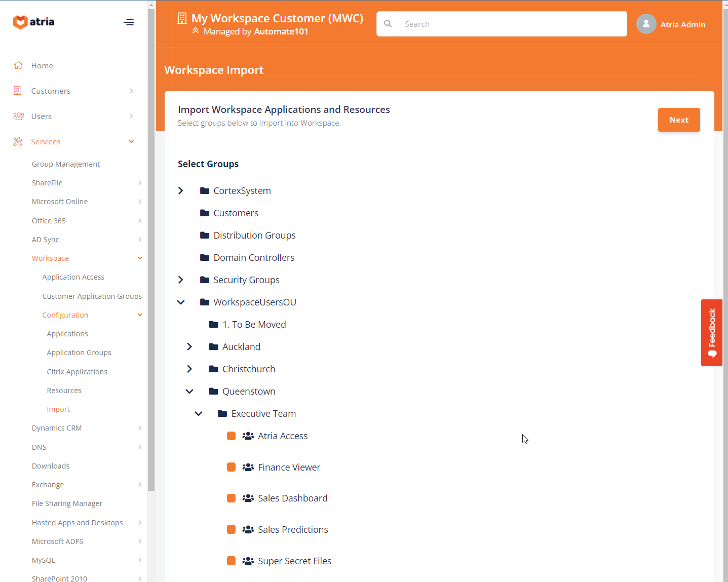Open the Feedback tab
The image size is (728, 582).
point(712,333)
